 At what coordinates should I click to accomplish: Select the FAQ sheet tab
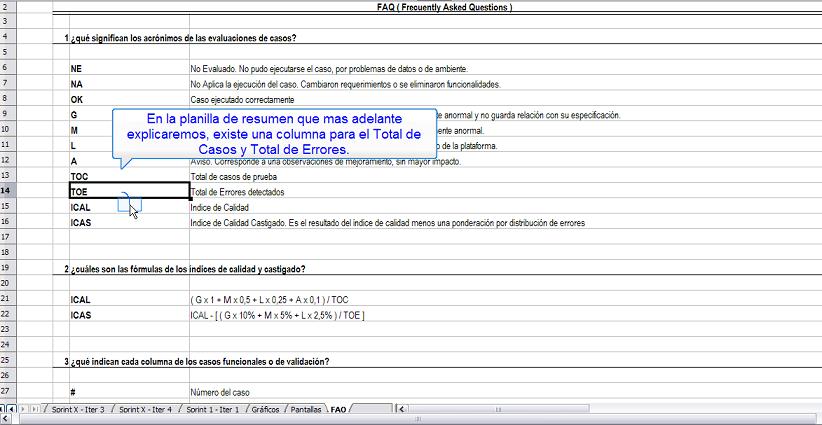coord(338,409)
